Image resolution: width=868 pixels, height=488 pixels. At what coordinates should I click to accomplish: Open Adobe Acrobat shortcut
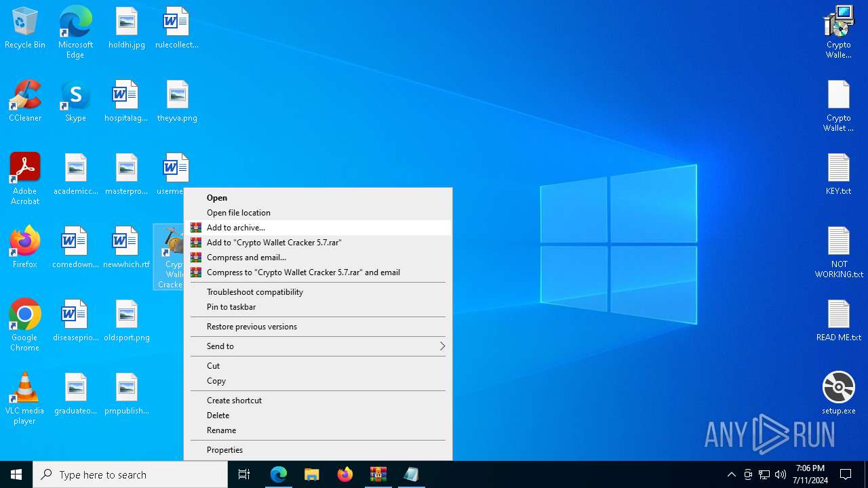(25, 178)
